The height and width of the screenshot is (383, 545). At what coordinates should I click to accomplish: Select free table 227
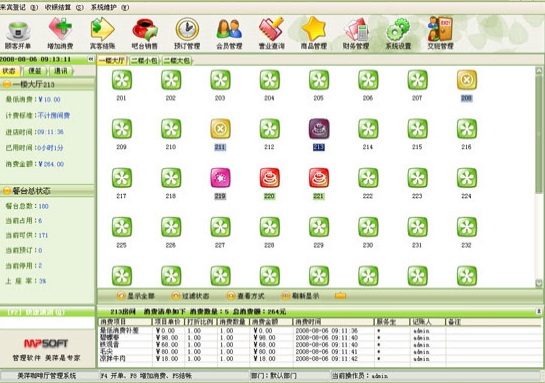(220, 227)
